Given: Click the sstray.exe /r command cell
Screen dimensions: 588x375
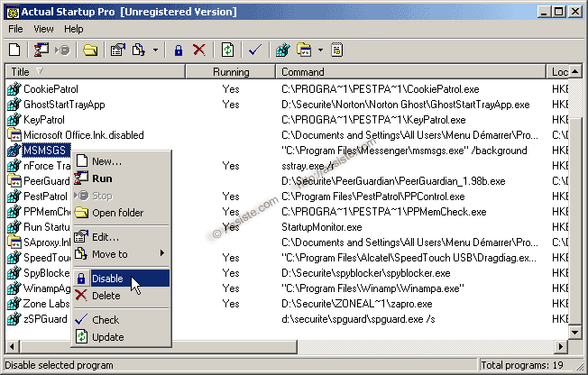Looking at the screenshot, I should tap(308, 166).
